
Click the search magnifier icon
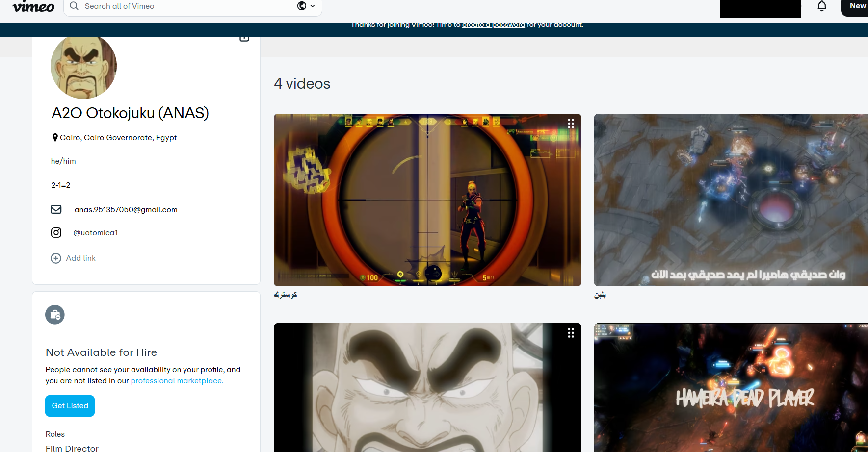pyautogui.click(x=74, y=6)
